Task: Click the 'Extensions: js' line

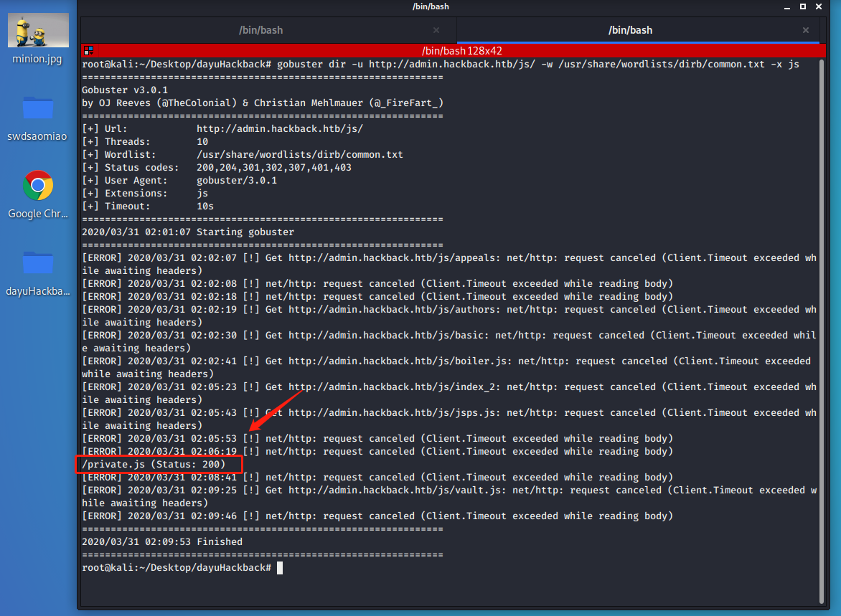Action: tap(145, 193)
